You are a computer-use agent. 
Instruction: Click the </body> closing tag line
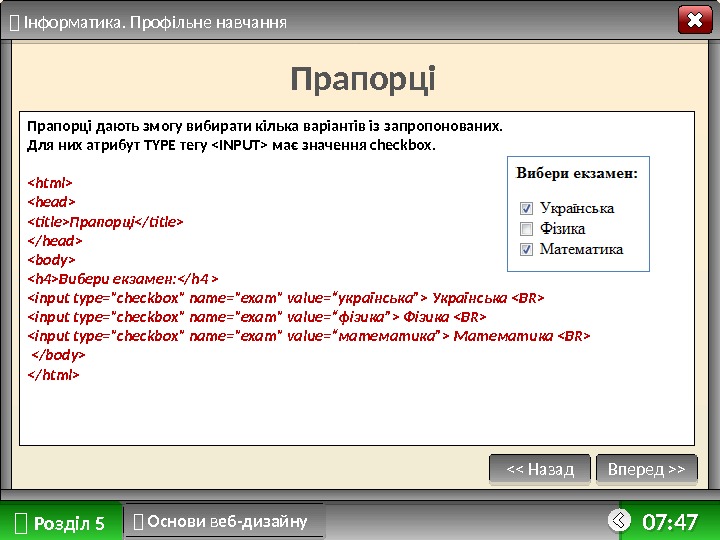tap(58, 355)
